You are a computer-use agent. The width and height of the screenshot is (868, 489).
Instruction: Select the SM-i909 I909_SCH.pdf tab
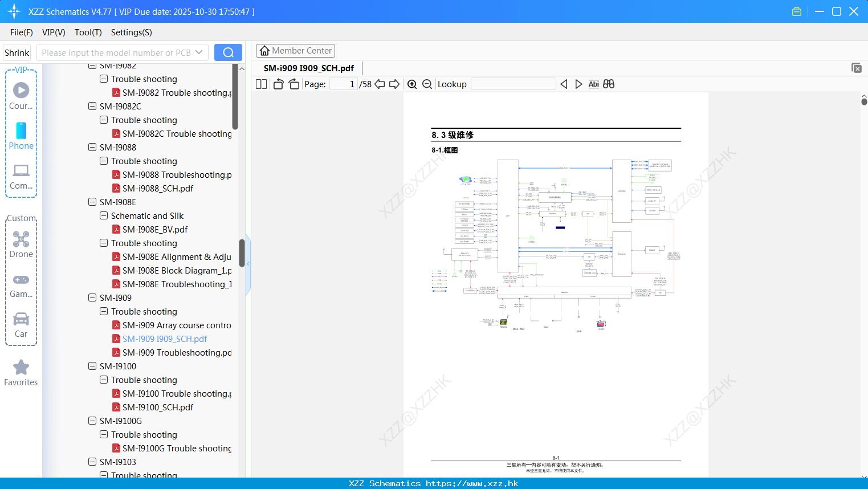pyautogui.click(x=309, y=68)
